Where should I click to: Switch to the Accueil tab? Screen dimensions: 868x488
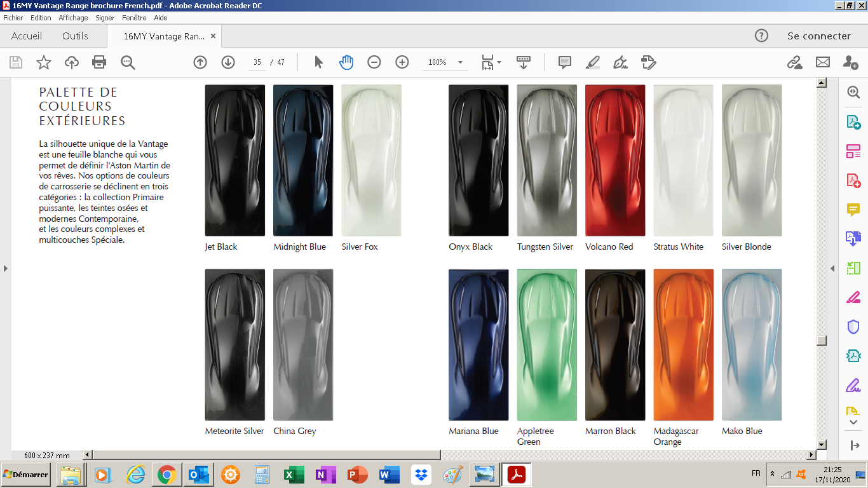click(27, 36)
